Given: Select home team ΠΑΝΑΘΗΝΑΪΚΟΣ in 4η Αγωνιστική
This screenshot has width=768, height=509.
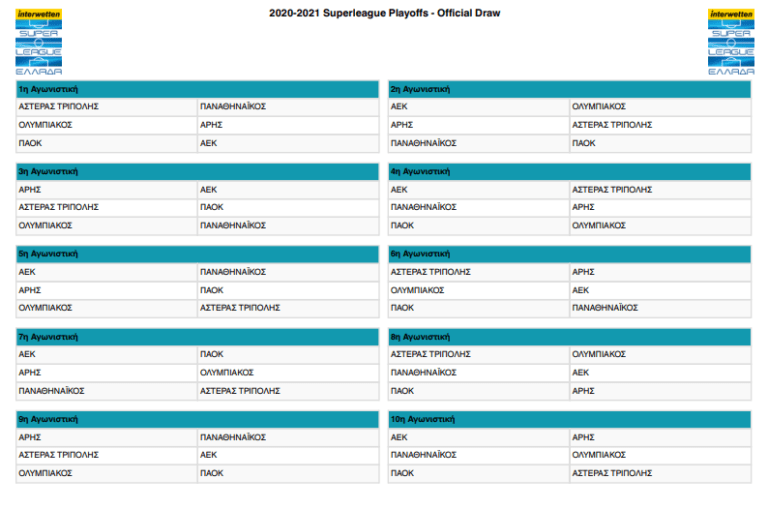Looking at the screenshot, I should click(x=423, y=207).
